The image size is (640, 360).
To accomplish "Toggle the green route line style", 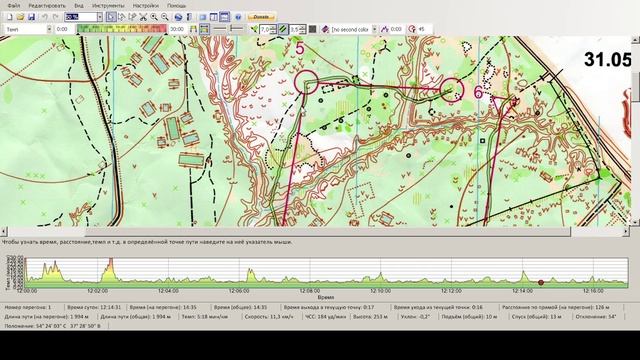I will 283,29.
